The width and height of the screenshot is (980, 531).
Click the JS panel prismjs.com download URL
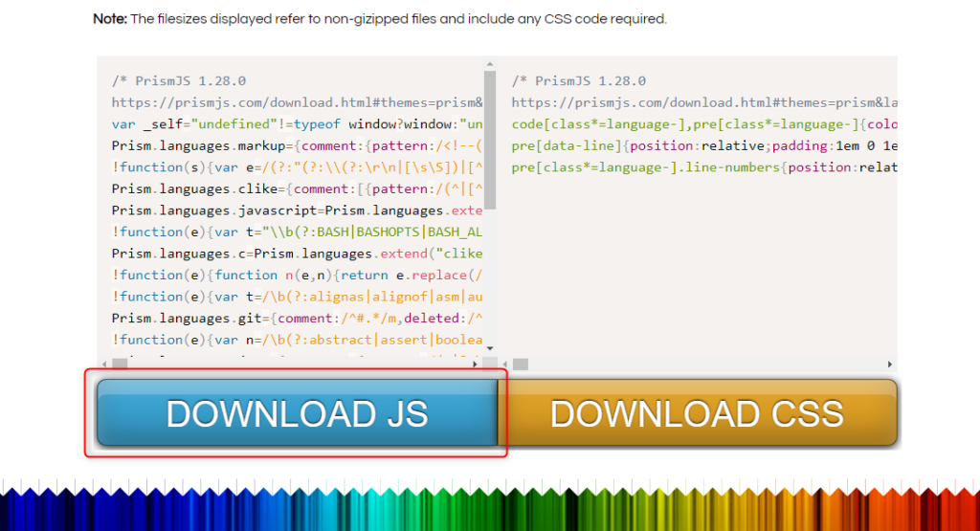[x=298, y=102]
